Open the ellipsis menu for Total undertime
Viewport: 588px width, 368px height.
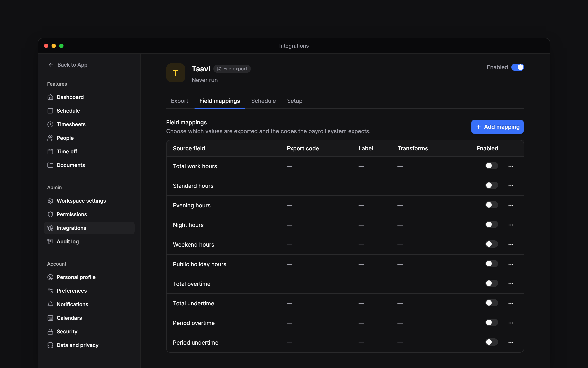coord(511,304)
